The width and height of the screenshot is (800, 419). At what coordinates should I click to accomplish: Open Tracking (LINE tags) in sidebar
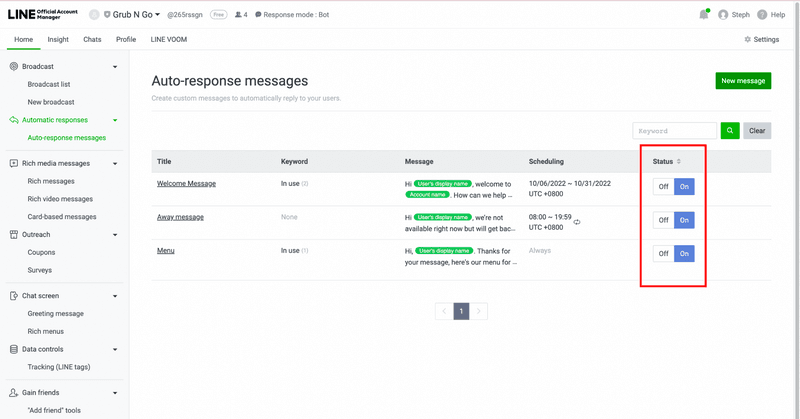point(59,367)
